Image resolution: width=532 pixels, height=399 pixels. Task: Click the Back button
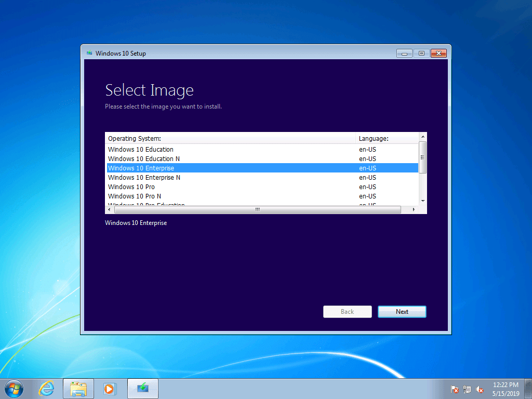(348, 312)
